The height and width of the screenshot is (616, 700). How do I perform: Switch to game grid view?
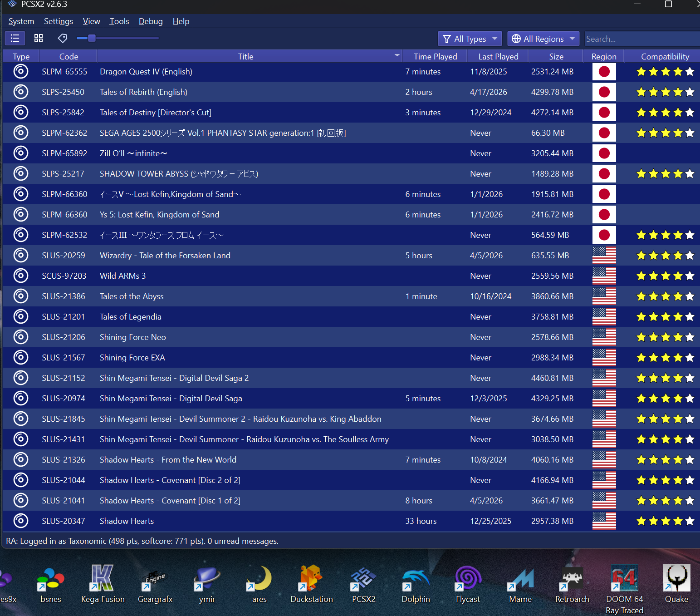pos(39,39)
